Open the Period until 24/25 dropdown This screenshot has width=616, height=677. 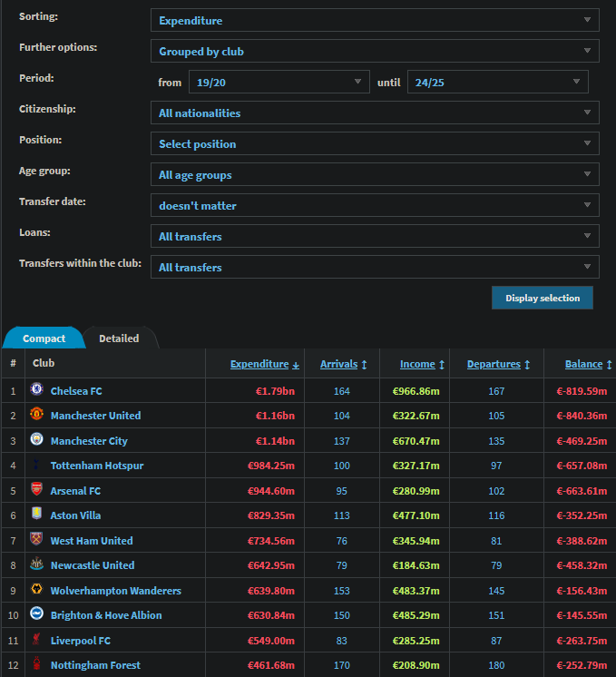pyautogui.click(x=498, y=82)
